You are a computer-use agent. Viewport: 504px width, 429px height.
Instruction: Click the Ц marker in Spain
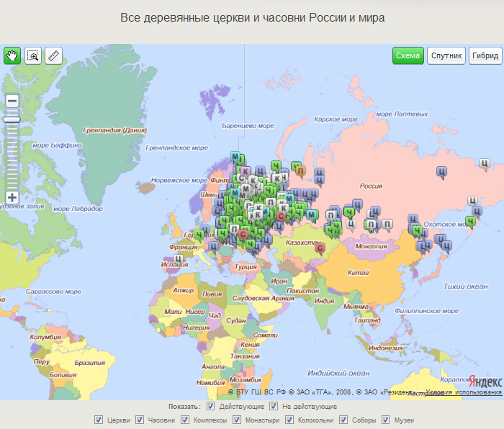click(x=179, y=257)
